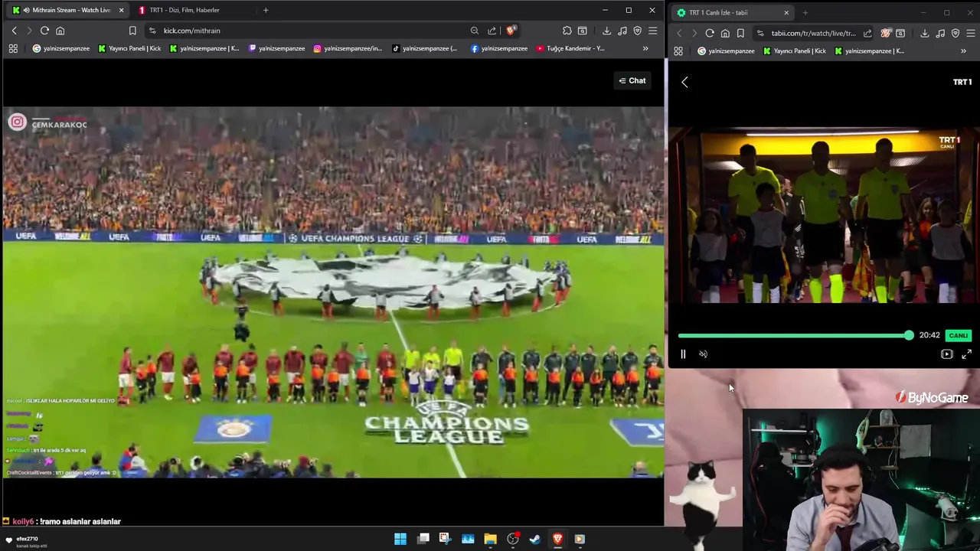Close the Mithrain Stream tab

pos(121,10)
